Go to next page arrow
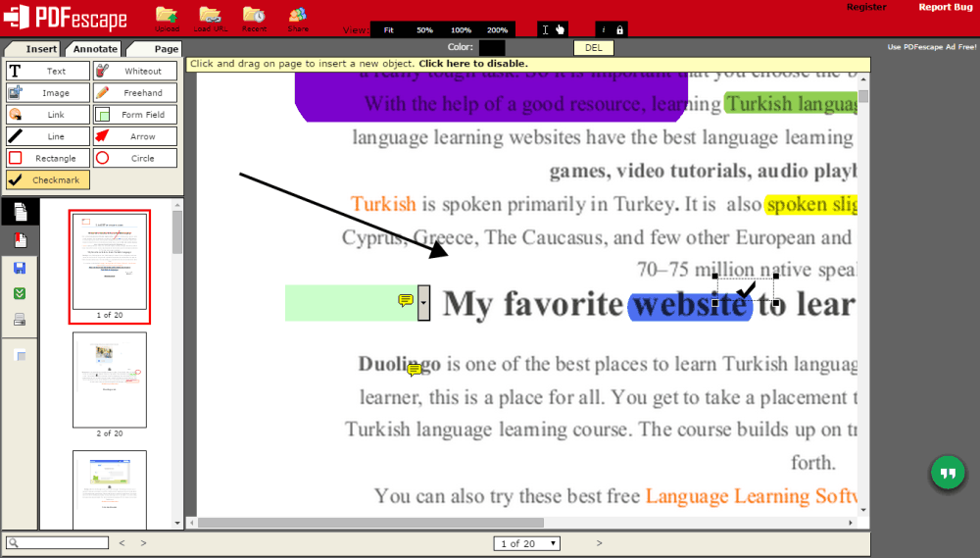This screenshot has width=980, height=558. click(x=599, y=543)
